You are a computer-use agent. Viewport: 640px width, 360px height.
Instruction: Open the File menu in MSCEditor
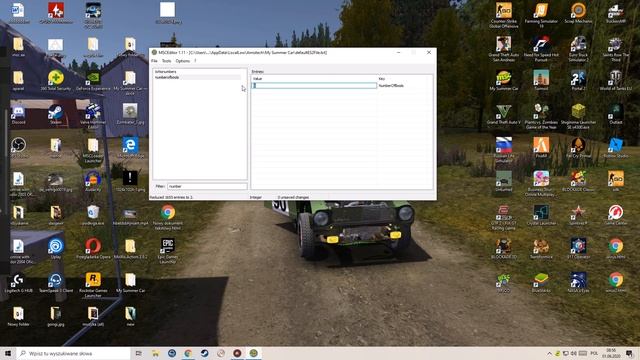point(154,61)
